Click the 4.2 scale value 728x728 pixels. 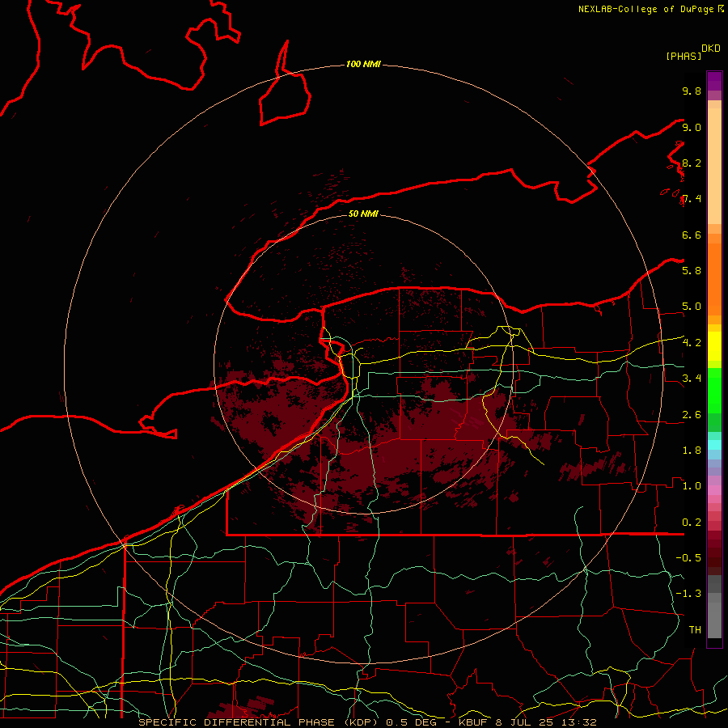(x=692, y=343)
